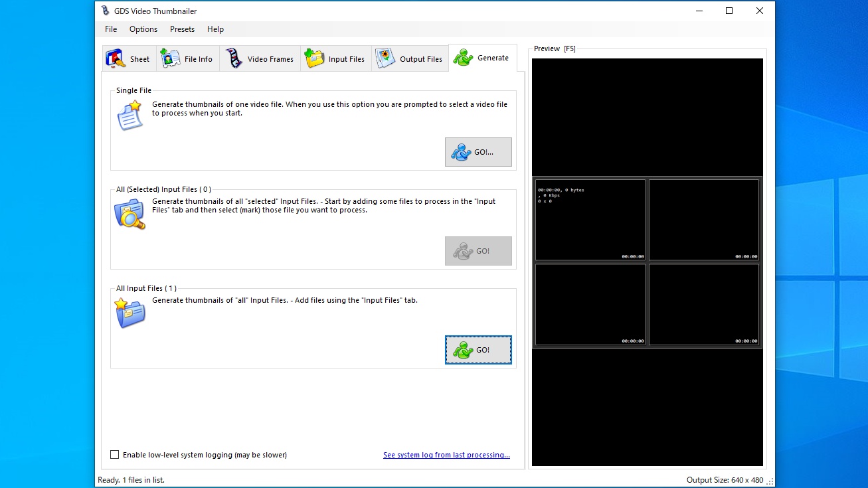Open the Video Frames tab
The image size is (868, 488).
pos(260,58)
